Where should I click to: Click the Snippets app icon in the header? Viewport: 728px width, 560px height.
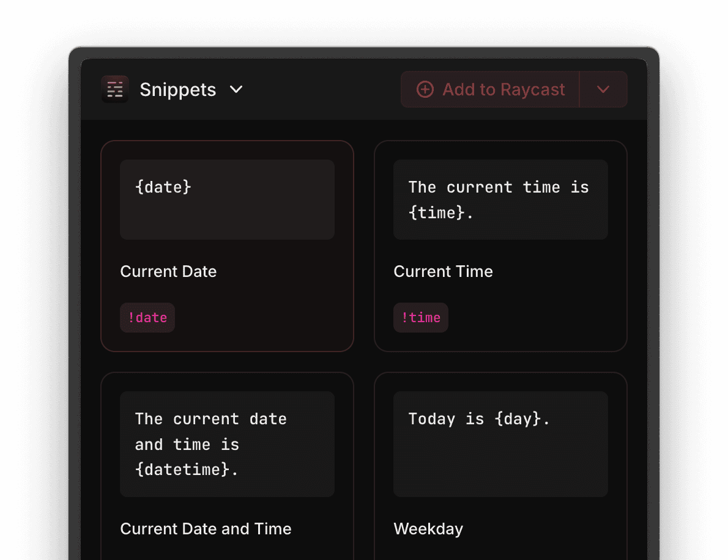[x=115, y=89]
